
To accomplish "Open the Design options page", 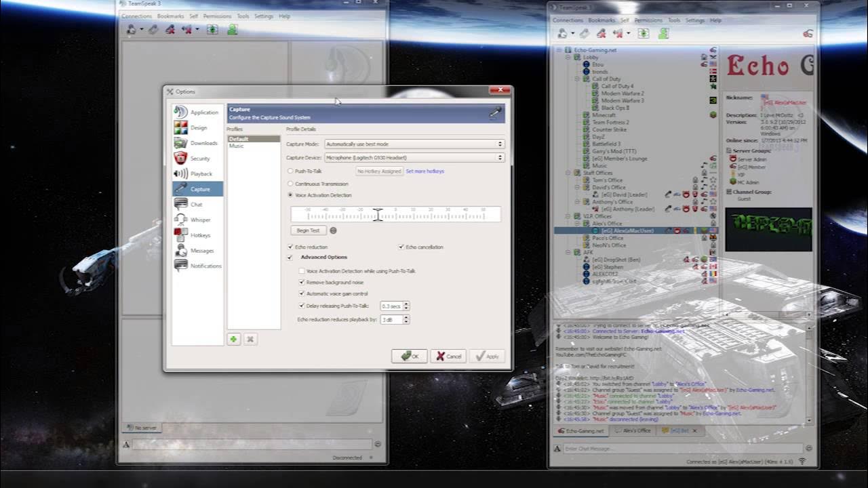I will 197,127.
